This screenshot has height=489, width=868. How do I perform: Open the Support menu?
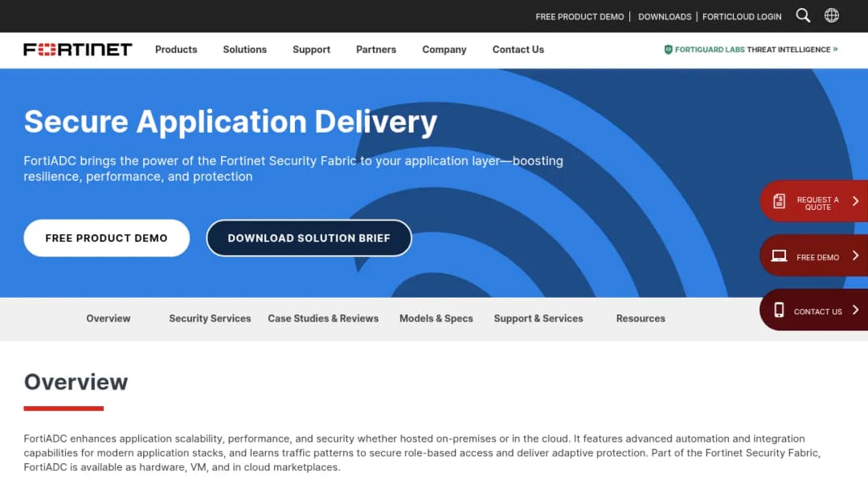[x=311, y=49]
